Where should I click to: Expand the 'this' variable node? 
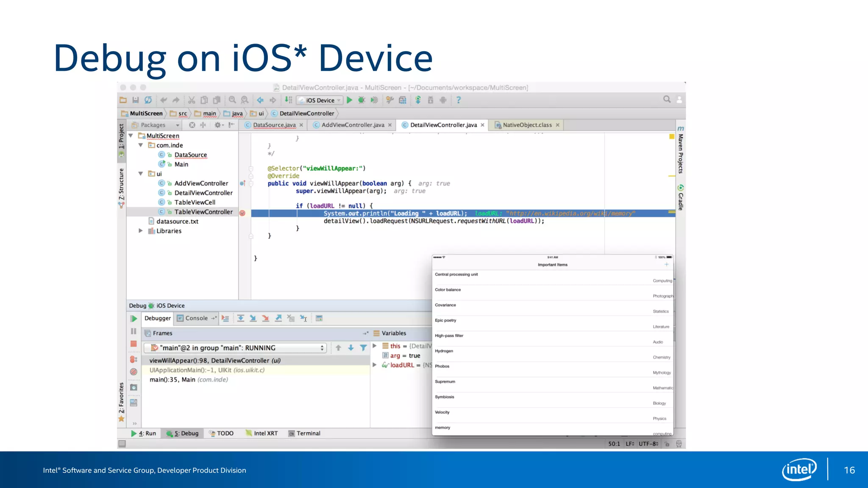click(x=375, y=346)
